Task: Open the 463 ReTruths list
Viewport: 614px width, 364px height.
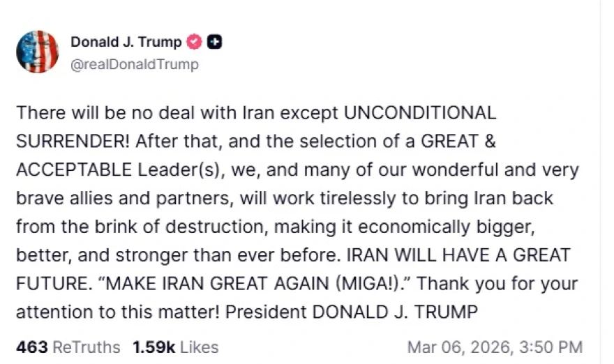Action: click(68, 347)
